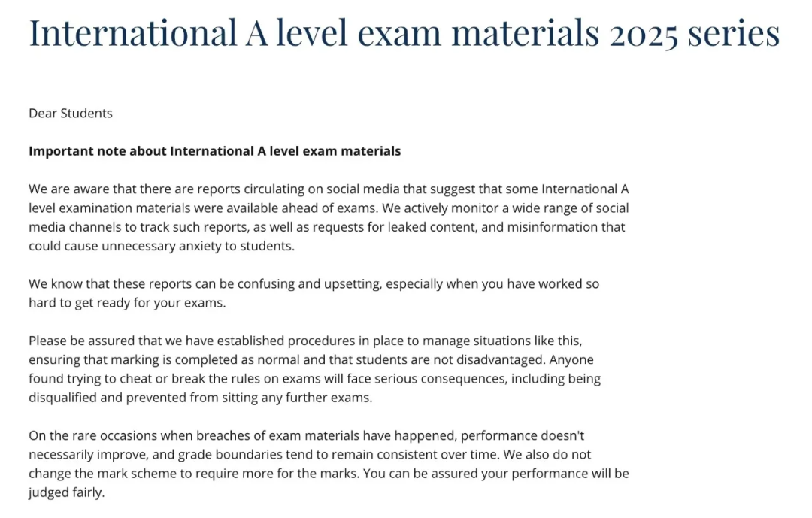Click the line starting "disqualified and prevented from sitting"
Viewport: 812px width, 518px height.
[x=200, y=398]
